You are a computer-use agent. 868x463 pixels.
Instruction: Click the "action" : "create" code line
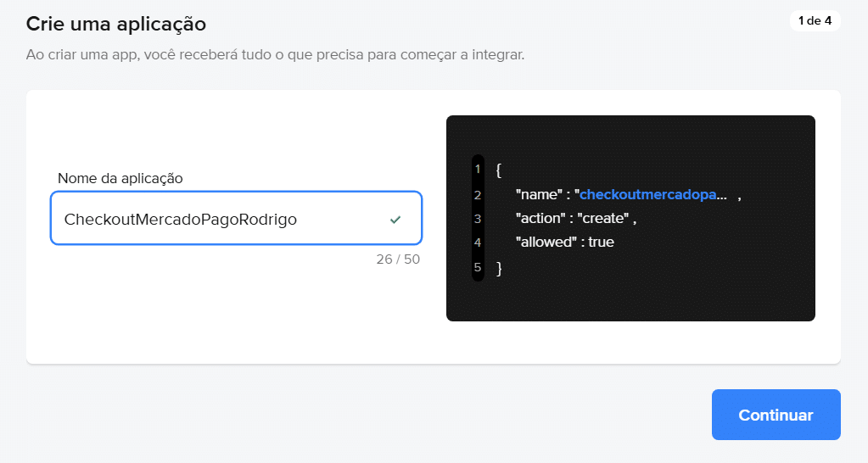[576, 219]
